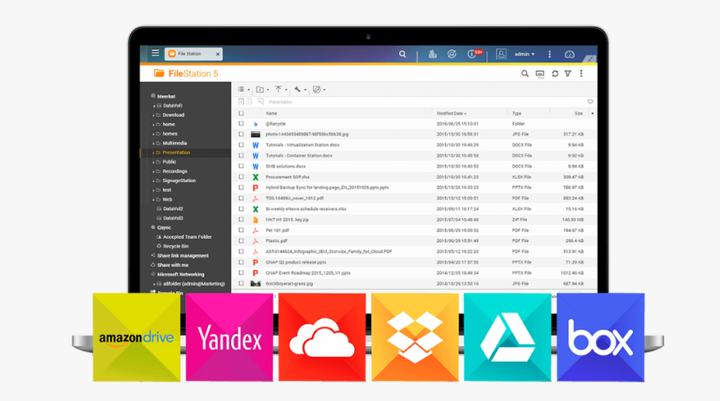Open the smart file filter funnel
This screenshot has width=720, height=401.
coord(568,73)
